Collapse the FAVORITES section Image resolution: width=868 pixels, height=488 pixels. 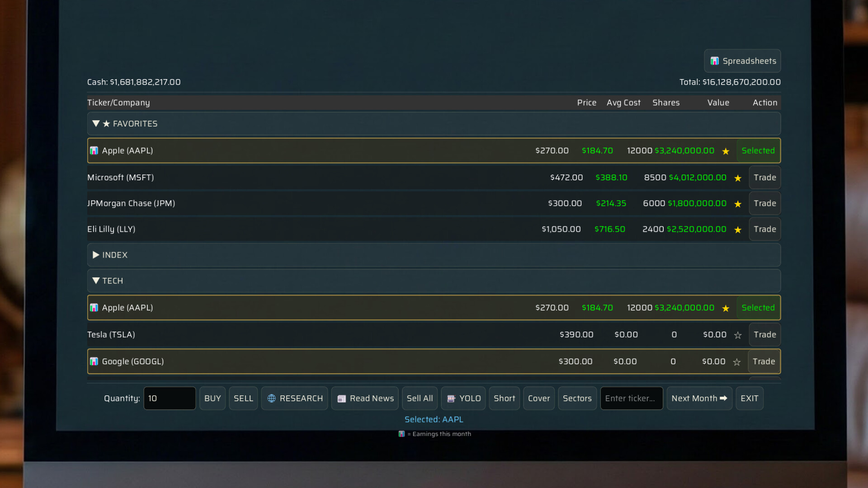click(x=434, y=123)
